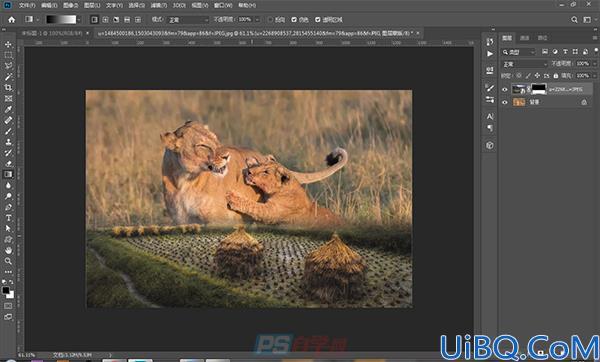
Task: Switch to the 通道 (Channels) panel tab
Action: [524, 38]
